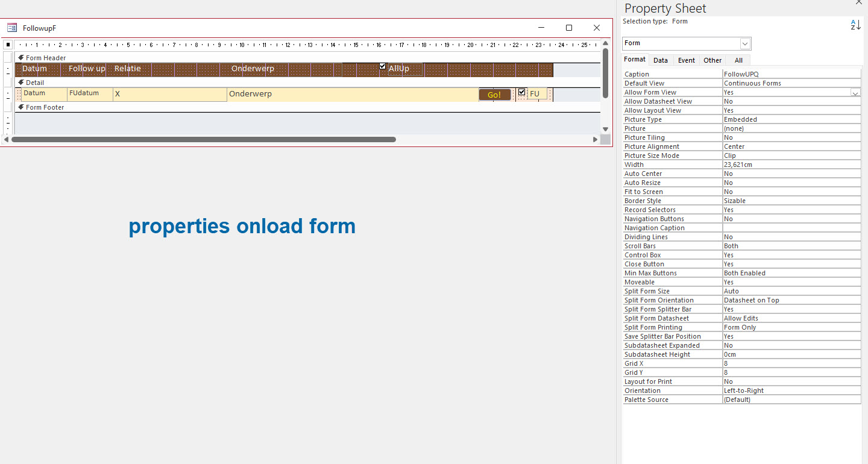
Task: Toggle the FU checkbox in Detail
Action: 522,92
